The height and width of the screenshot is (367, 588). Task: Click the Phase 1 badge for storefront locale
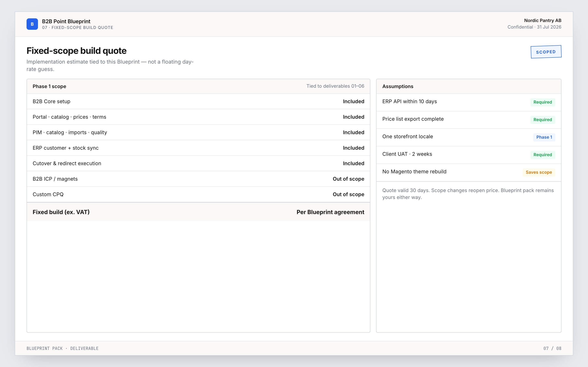pos(544,137)
